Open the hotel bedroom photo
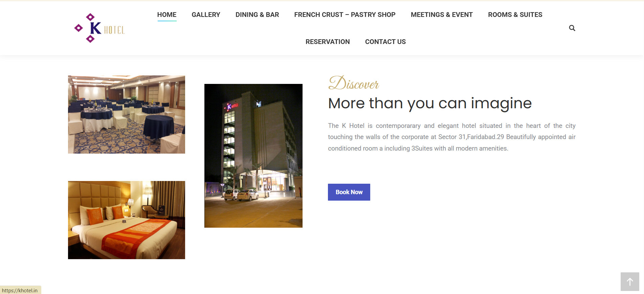Screen dimensions: 644x294 [127, 220]
